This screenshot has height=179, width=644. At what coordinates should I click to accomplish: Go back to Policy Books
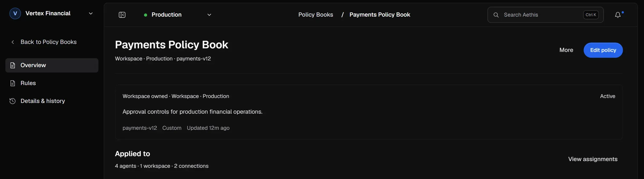tap(49, 42)
